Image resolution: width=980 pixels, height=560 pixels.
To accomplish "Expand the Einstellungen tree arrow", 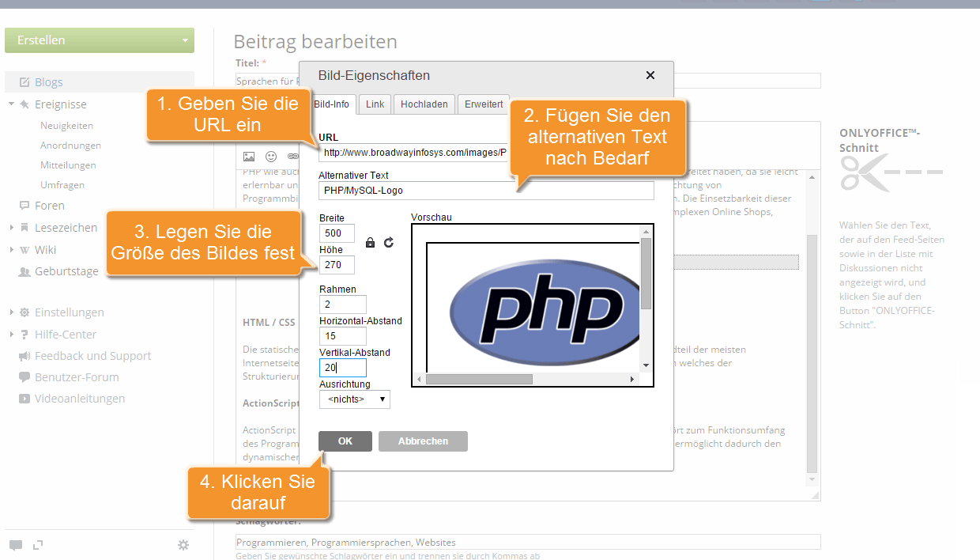I will pos(12,312).
